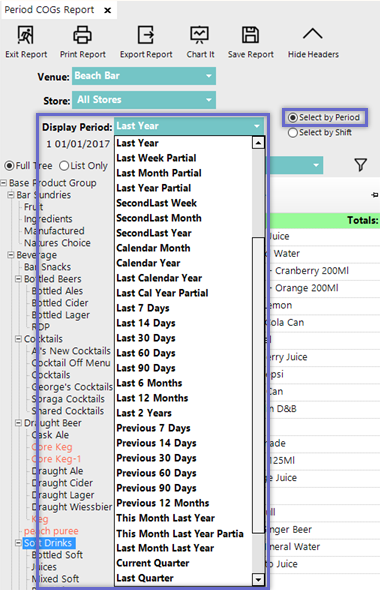Click the dropdown list scroll down arrow
Screen dimensions: 380x590
258,579
